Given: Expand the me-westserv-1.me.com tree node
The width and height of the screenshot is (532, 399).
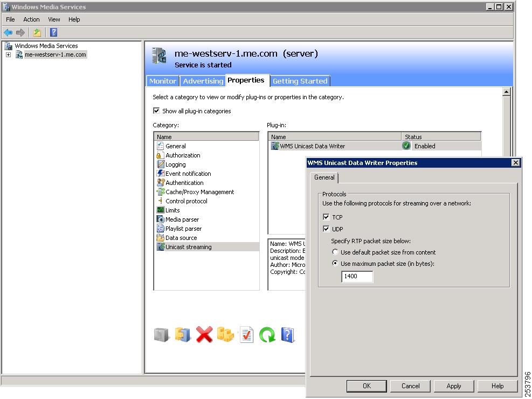Looking at the screenshot, I should [9, 54].
